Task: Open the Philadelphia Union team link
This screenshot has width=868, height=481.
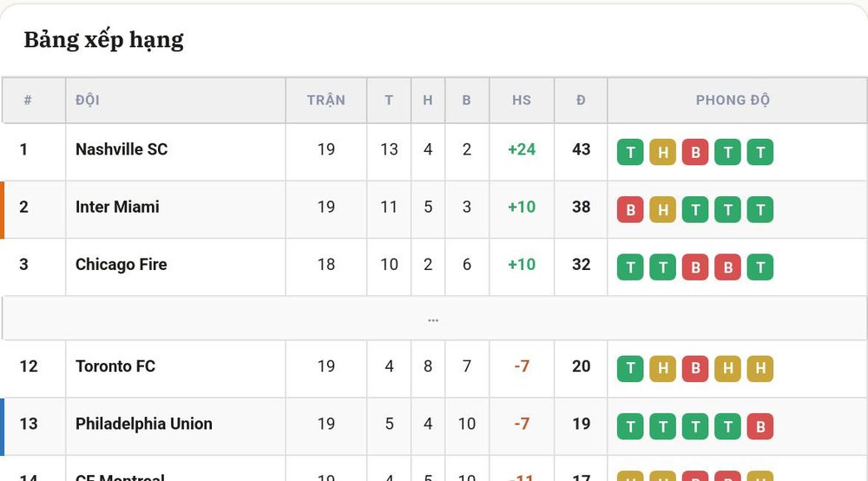Action: pos(144,424)
